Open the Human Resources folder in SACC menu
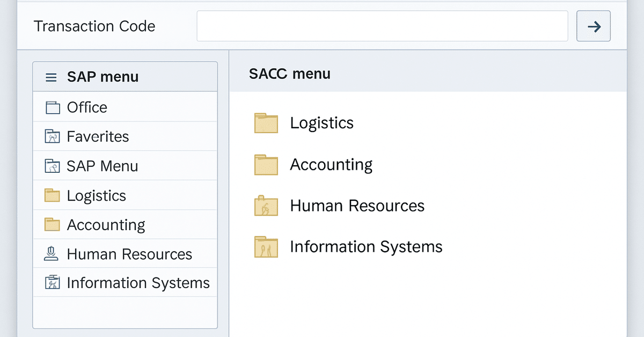The image size is (644, 337). 265,206
